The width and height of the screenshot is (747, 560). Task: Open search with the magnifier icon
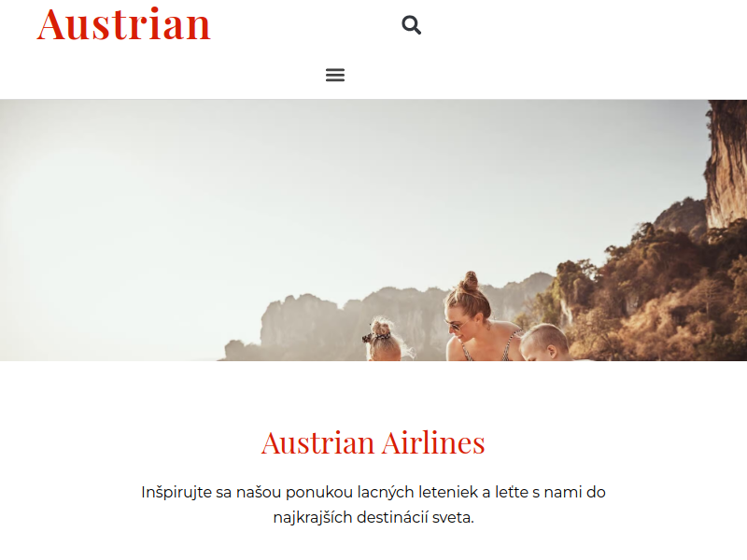(411, 25)
